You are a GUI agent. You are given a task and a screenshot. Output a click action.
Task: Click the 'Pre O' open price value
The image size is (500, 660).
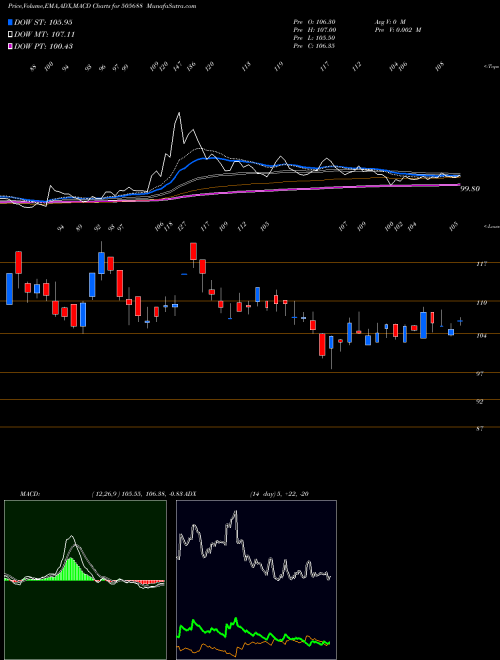314,22
